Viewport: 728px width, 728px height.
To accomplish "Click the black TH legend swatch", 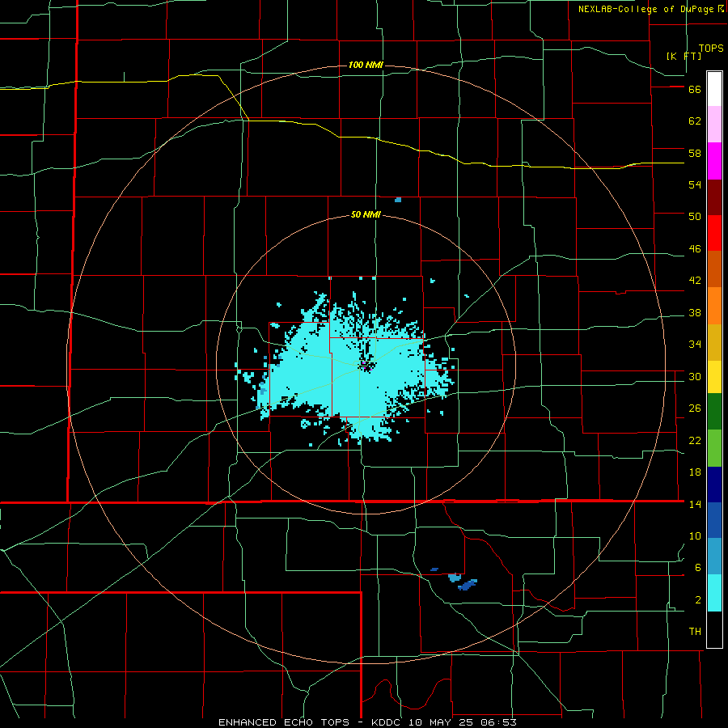I will point(714,629).
